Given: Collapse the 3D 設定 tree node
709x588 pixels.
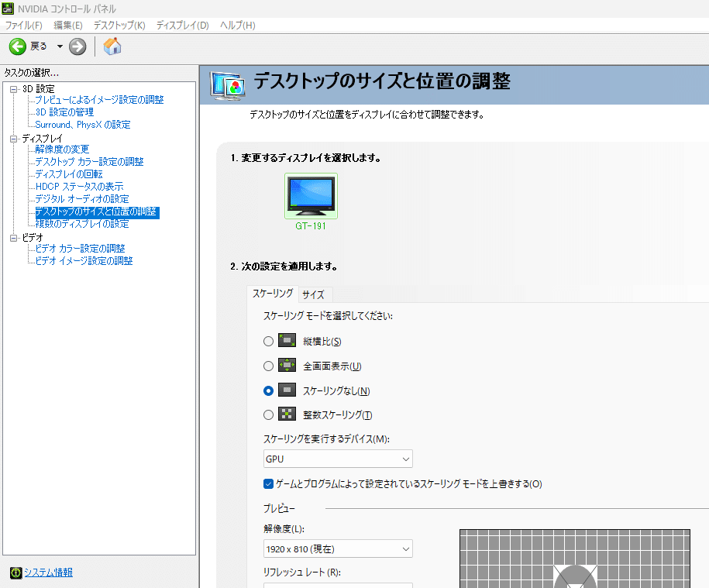Looking at the screenshot, I should tap(14, 90).
